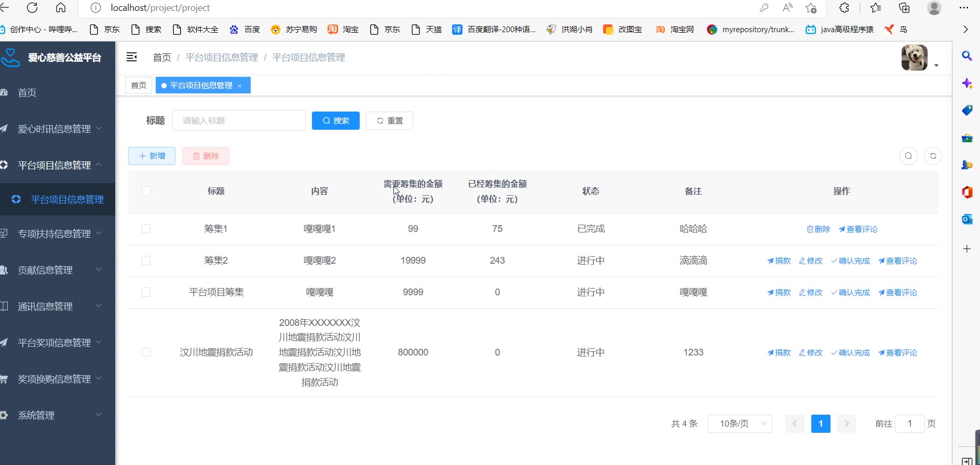Select 首页 in the left sidebar

[27, 92]
